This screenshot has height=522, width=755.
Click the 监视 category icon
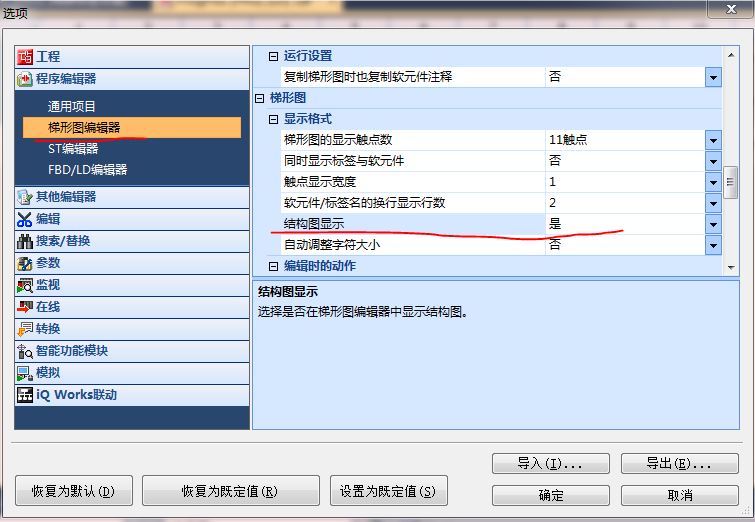pyautogui.click(x=26, y=285)
